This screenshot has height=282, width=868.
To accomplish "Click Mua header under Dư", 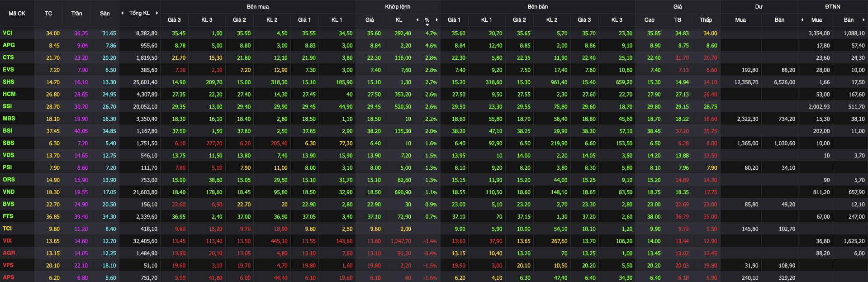I will click(x=740, y=20).
